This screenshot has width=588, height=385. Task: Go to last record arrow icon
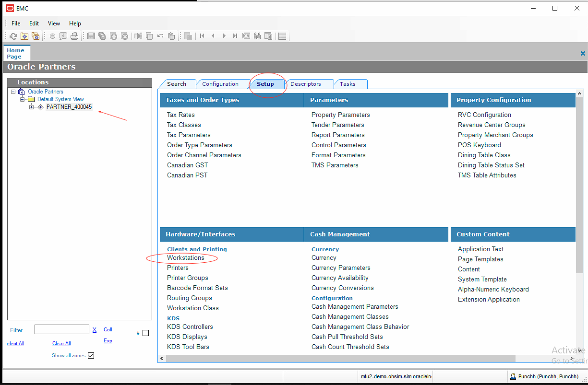point(235,36)
